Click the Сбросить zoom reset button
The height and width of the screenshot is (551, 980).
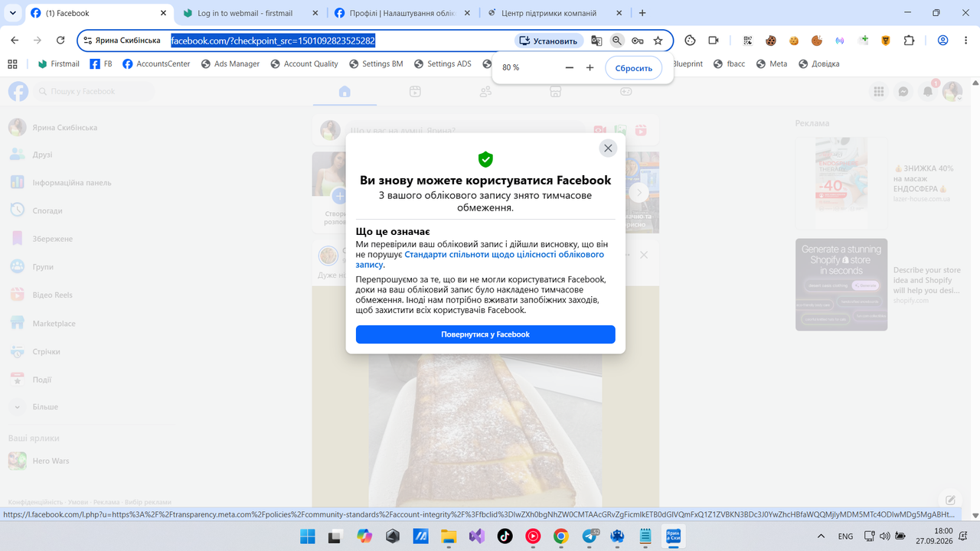click(x=634, y=68)
